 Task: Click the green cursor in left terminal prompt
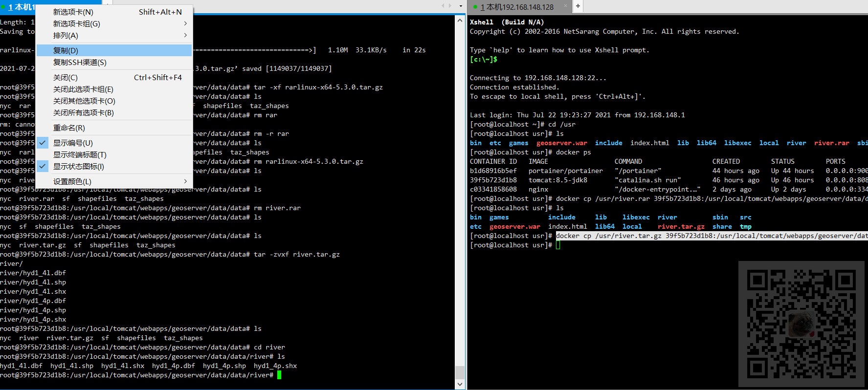tap(279, 375)
